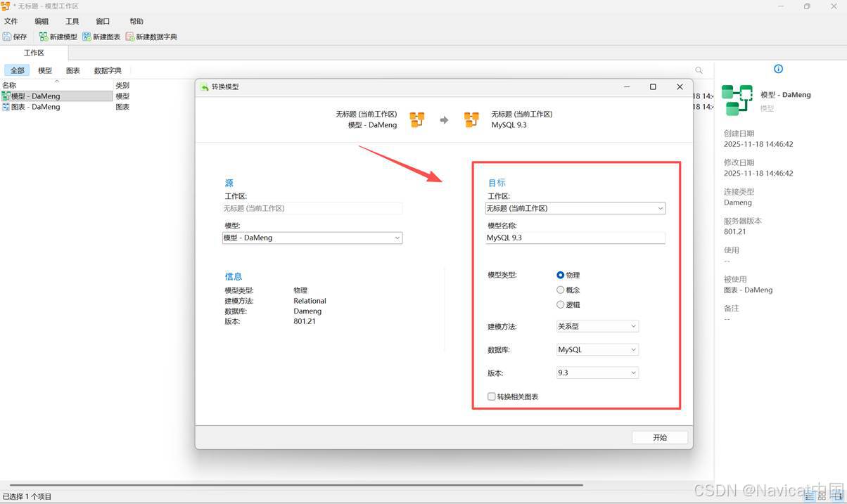The height and width of the screenshot is (504, 847).
Task: Click the 图表 - DaMeng row icon in list
Action: pos(6,107)
